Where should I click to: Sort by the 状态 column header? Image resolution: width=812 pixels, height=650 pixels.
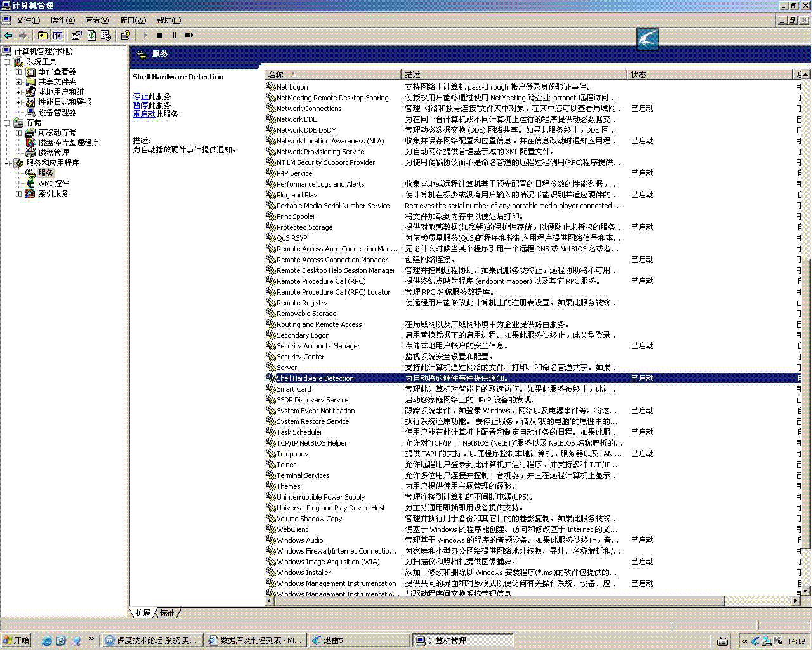coord(710,75)
